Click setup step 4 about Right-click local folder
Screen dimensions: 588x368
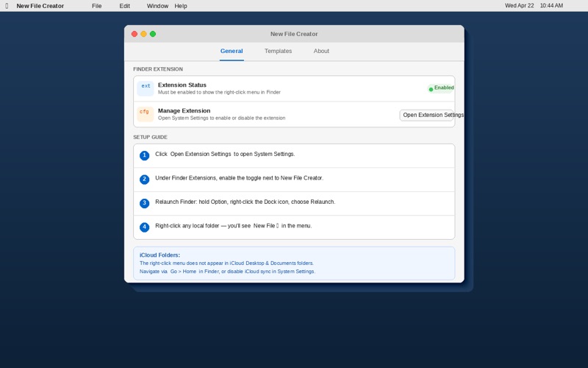(294, 227)
